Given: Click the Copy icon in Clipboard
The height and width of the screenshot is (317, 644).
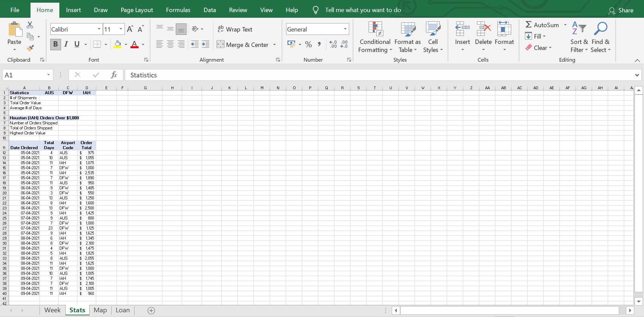Looking at the screenshot, I should coord(30,37).
